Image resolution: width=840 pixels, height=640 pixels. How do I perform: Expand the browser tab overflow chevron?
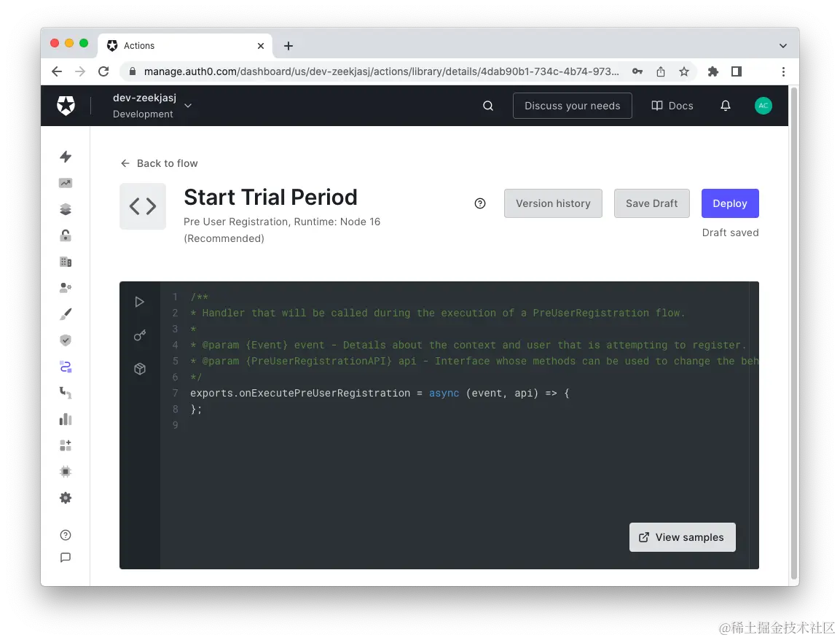pyautogui.click(x=782, y=45)
